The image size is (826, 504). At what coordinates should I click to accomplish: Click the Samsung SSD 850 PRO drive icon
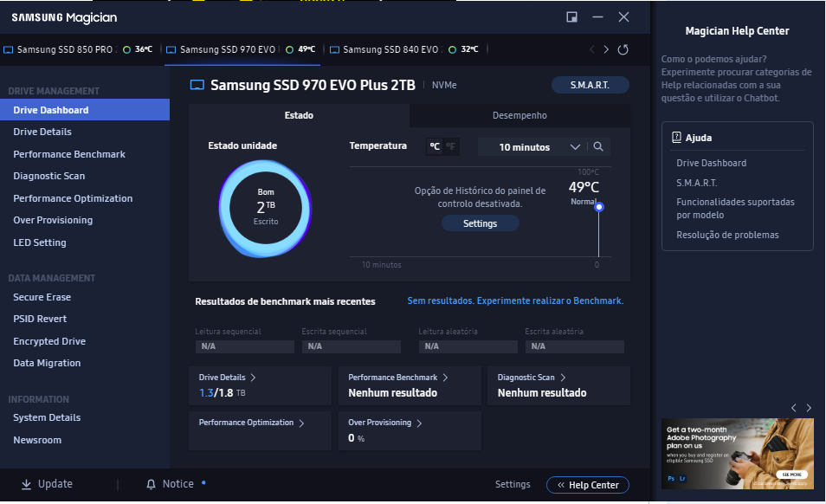[x=9, y=50]
